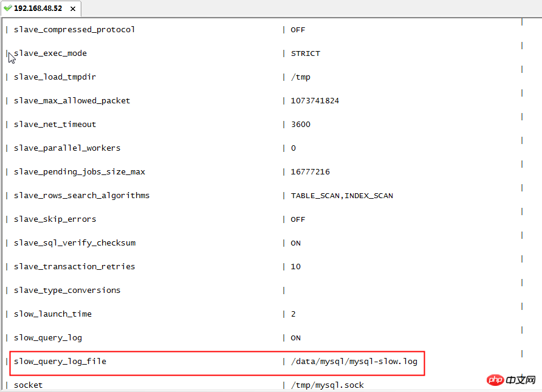Click the OFF value of slave_skip_errors
542x392 pixels.
[x=298, y=219]
